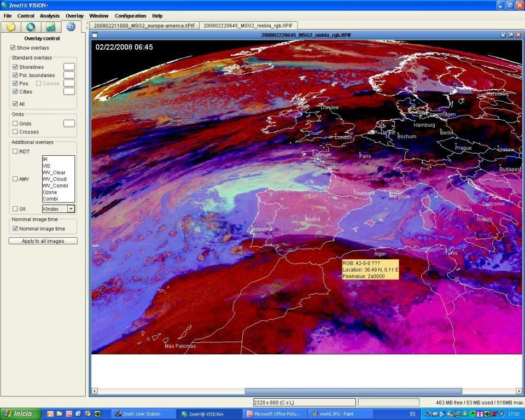
Task: Toggle the Pos. checkbox
Action: tap(15, 83)
